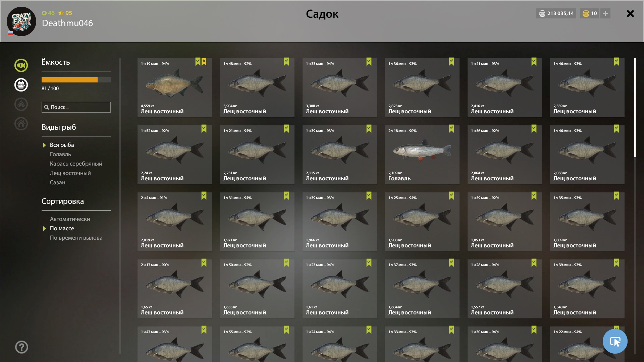Filter fish list by Голавль

(60, 155)
